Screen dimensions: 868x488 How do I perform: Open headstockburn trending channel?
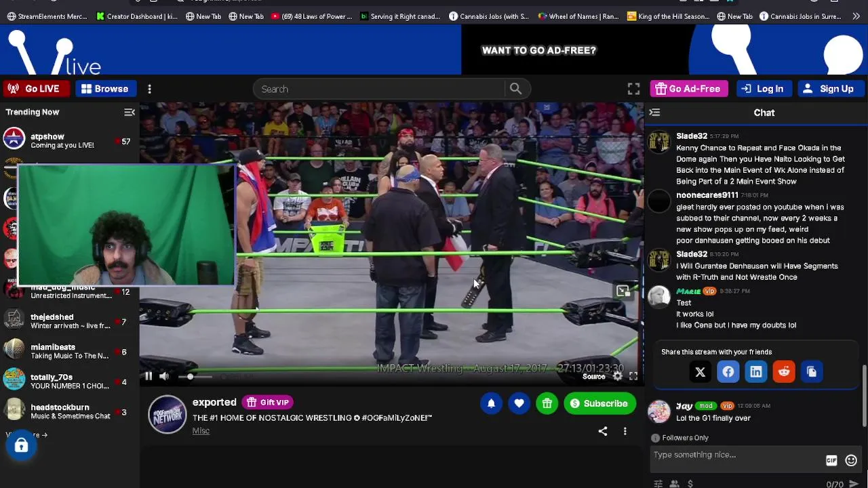(x=68, y=411)
